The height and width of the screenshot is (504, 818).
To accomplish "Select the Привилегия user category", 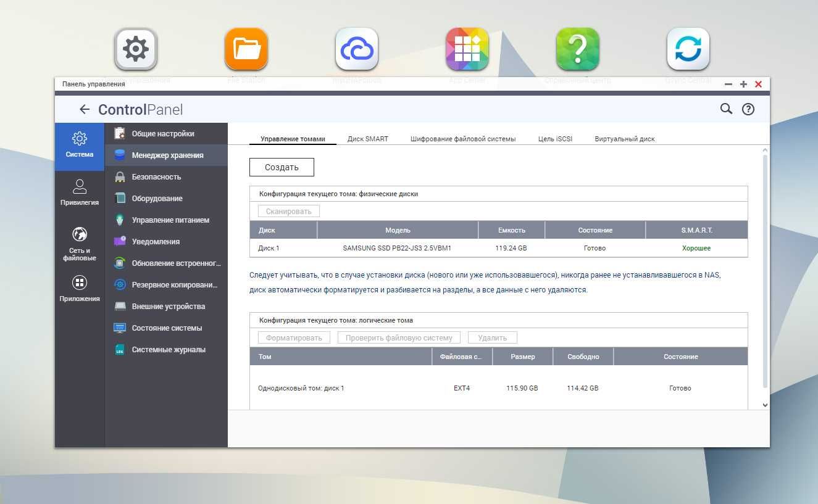I will point(80,192).
